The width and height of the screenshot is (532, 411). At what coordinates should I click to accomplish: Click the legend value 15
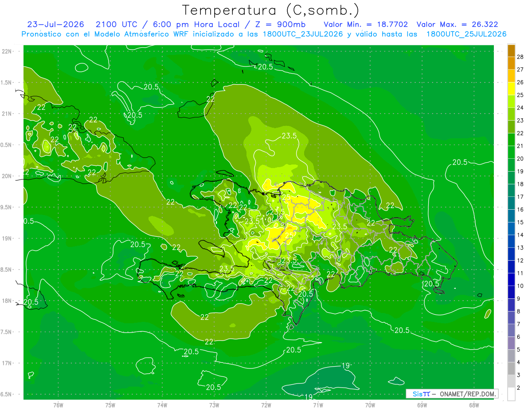pos(521,223)
